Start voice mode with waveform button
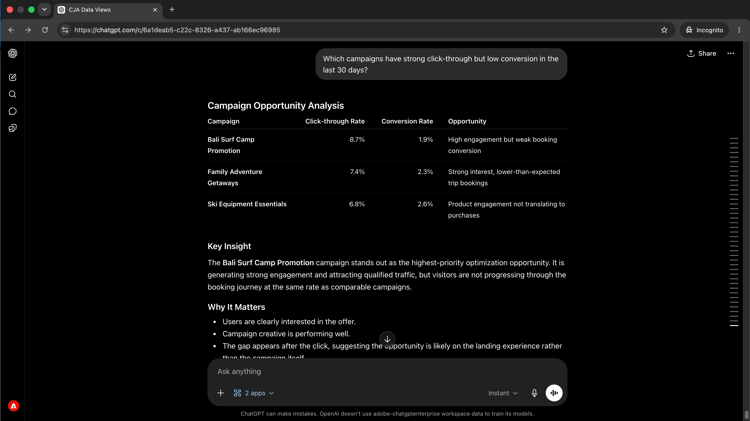750x421 pixels. pos(554,393)
